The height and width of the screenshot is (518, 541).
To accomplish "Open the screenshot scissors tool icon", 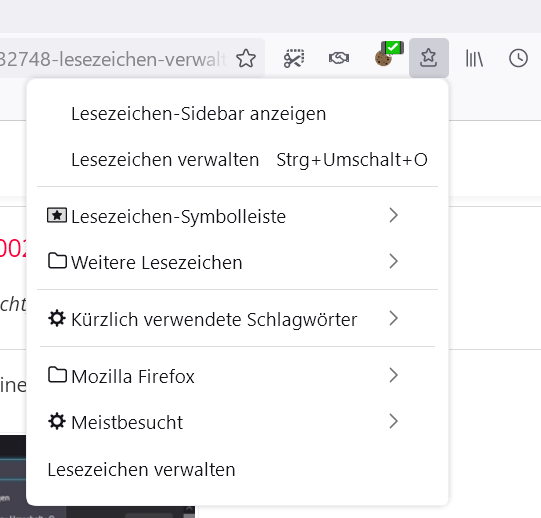I will pyautogui.click(x=294, y=58).
